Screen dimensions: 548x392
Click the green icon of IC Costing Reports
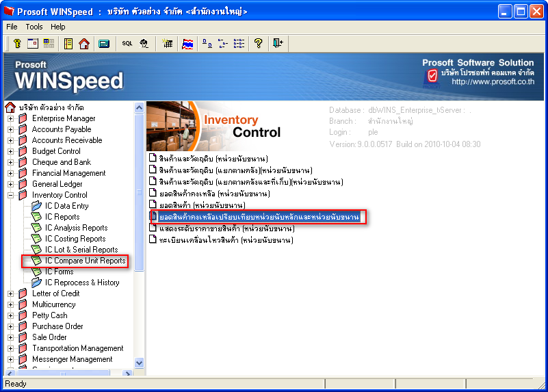pyautogui.click(x=36, y=239)
